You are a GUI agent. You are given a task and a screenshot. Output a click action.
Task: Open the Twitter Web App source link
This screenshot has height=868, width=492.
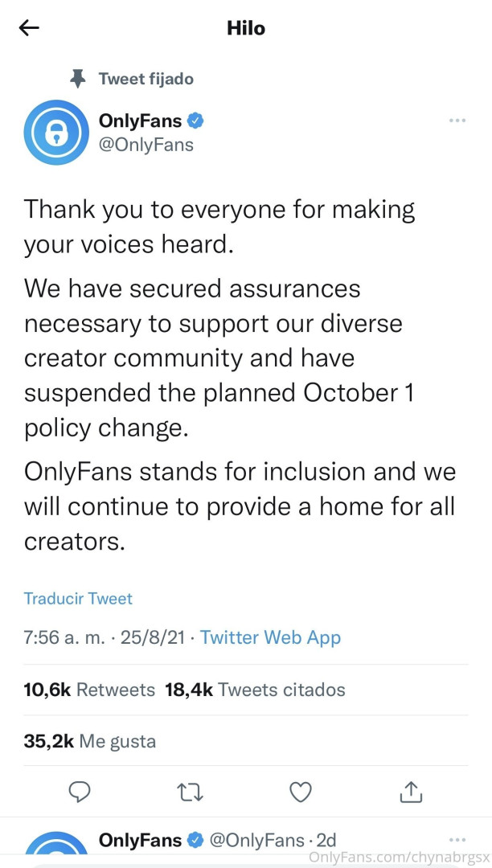(x=270, y=637)
